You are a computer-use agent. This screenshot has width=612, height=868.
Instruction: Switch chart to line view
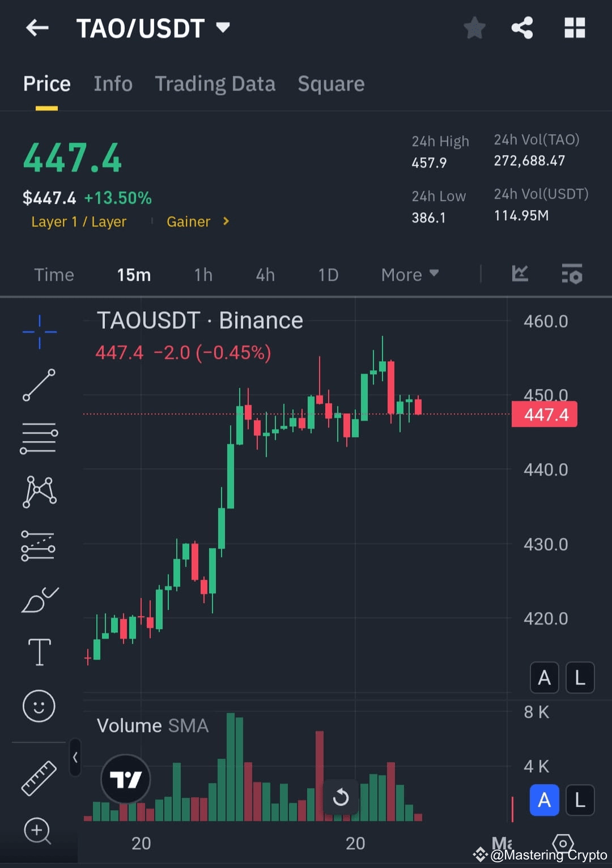[x=520, y=275]
